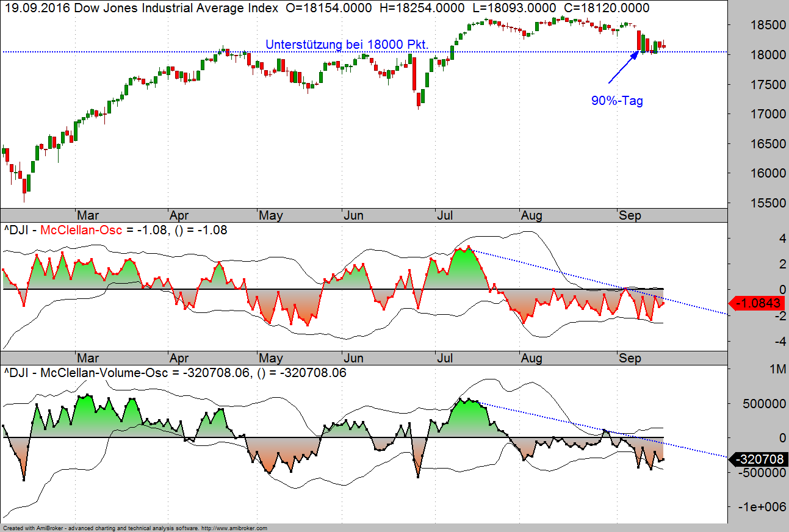
Task: Click Mar on the price chart time axis
Action: (88, 215)
